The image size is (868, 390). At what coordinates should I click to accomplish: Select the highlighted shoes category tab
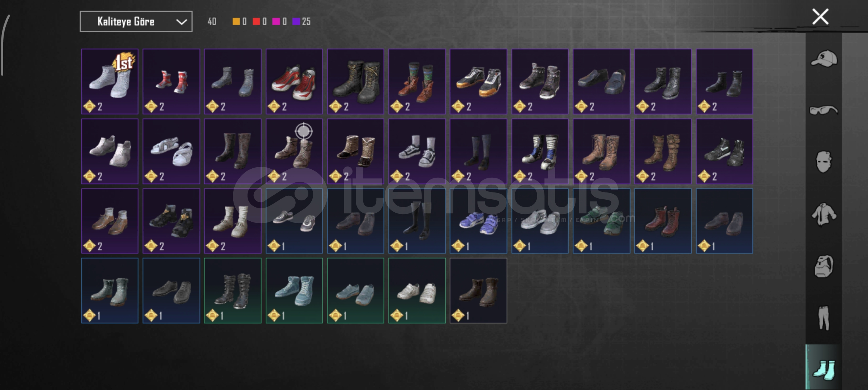point(824,367)
